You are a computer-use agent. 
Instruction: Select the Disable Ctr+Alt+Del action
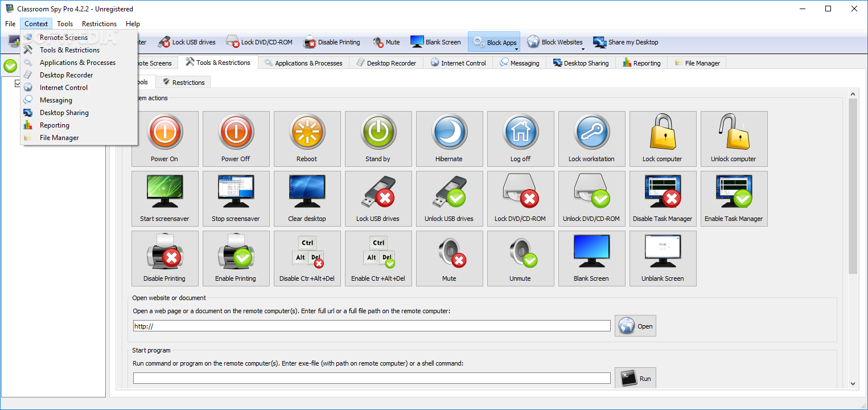pos(307,258)
